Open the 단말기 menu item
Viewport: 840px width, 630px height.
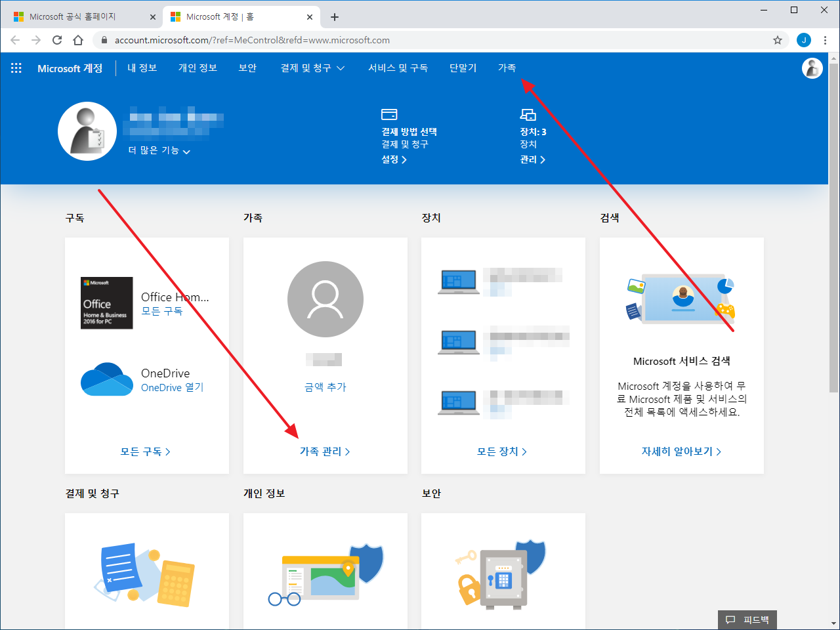(x=463, y=68)
